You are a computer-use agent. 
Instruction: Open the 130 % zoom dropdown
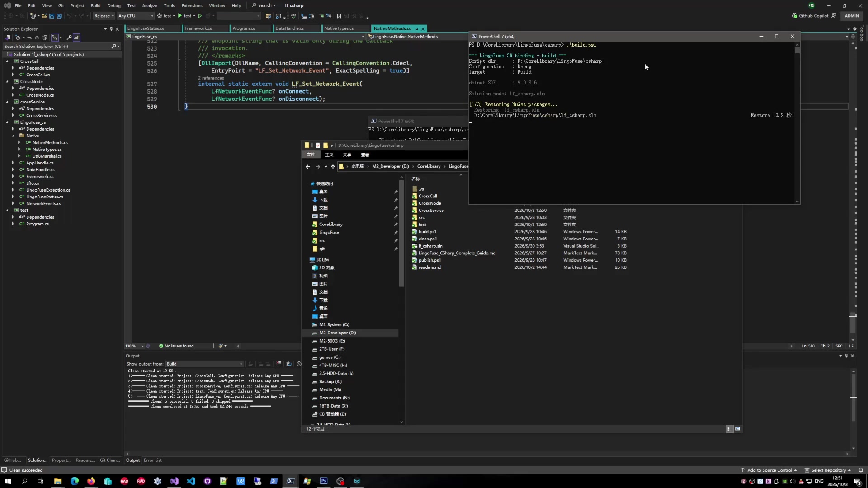pos(135,346)
